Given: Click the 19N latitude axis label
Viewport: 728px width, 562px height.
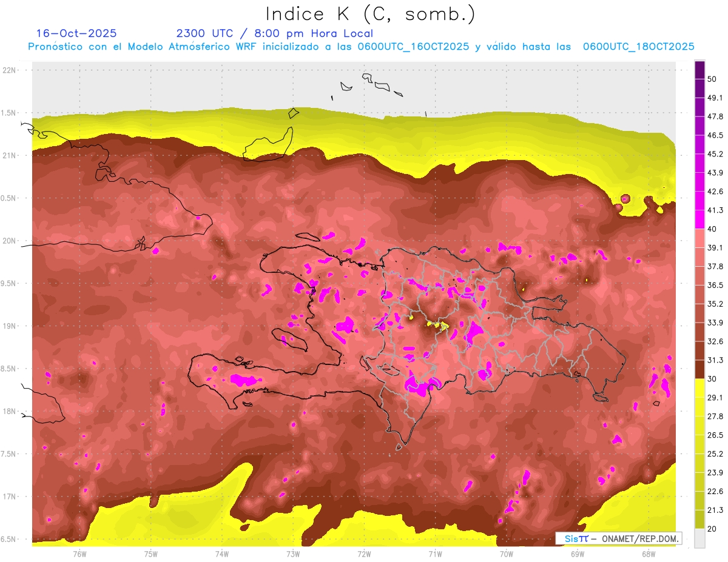Looking at the screenshot, I should click(10, 326).
